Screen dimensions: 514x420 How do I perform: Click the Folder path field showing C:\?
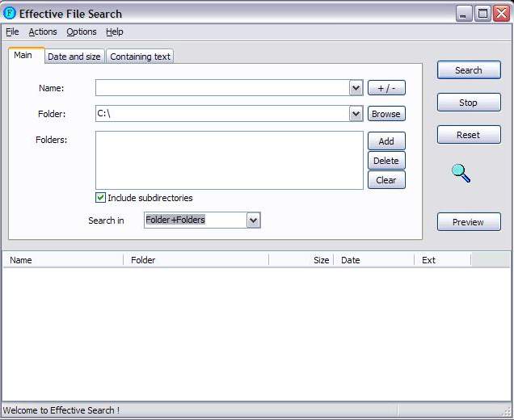click(222, 114)
